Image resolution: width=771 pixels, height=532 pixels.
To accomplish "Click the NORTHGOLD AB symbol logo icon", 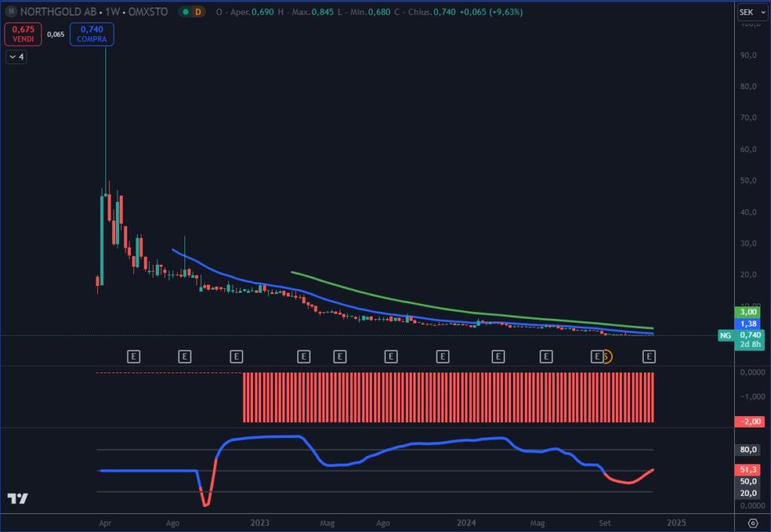I will pos(11,12).
